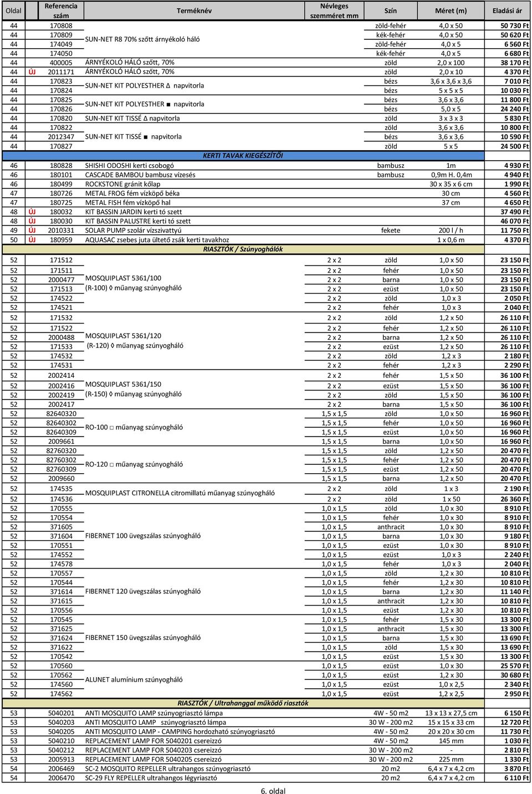Screen dimensions: 532x794
Task: Select 'METAL FROG fém vízköpő béka'
Action: 132,193
